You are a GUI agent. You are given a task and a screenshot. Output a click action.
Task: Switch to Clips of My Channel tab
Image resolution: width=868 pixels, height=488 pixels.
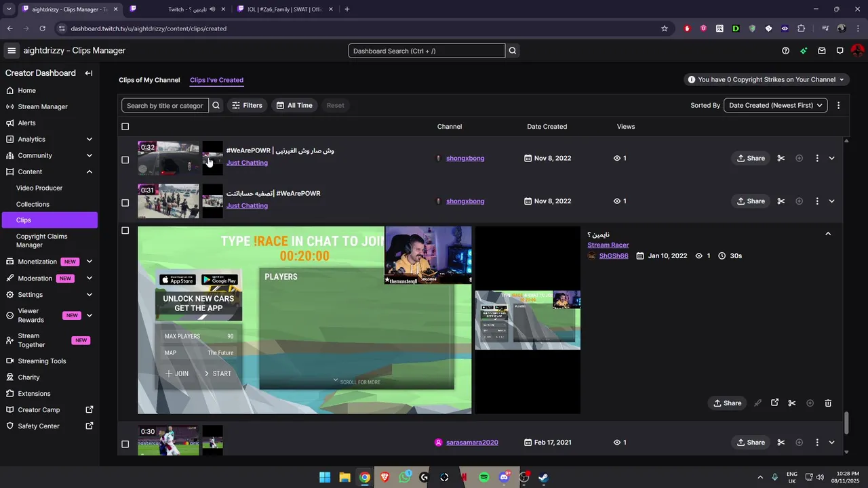(x=149, y=80)
